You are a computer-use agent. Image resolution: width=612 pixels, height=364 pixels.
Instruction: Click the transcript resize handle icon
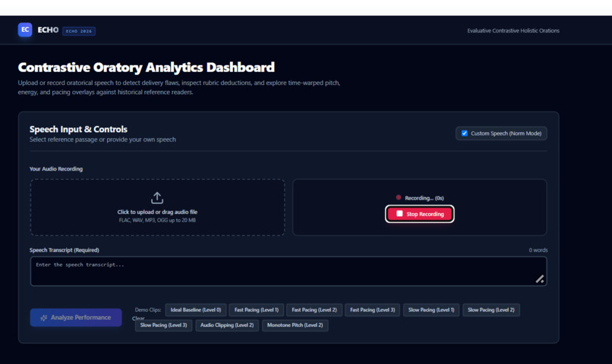(540, 279)
